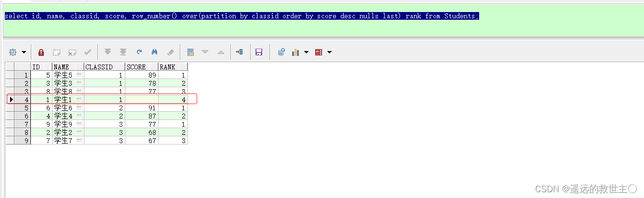Open the ellipsis editor button beside 学生1
The image size is (644, 198).
coord(80,99)
